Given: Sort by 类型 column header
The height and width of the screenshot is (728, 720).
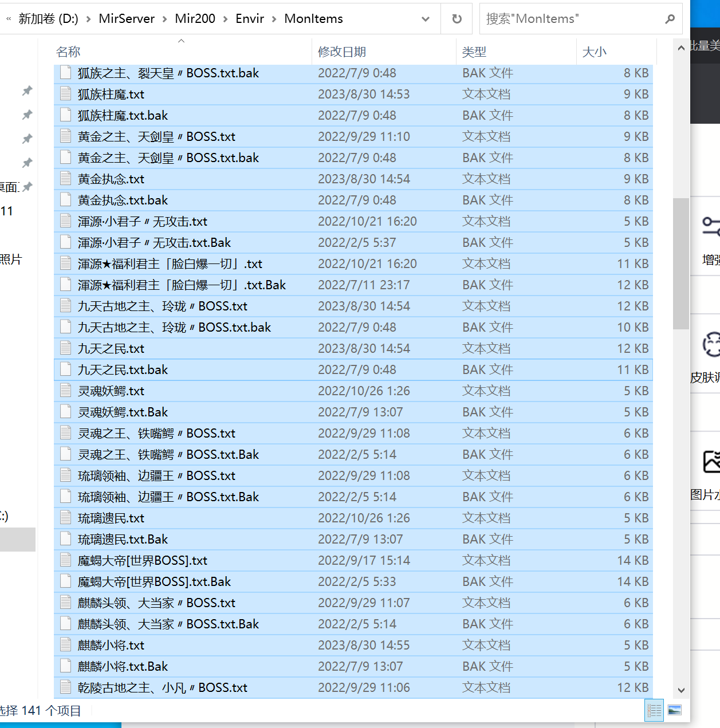Looking at the screenshot, I should click(x=516, y=52).
